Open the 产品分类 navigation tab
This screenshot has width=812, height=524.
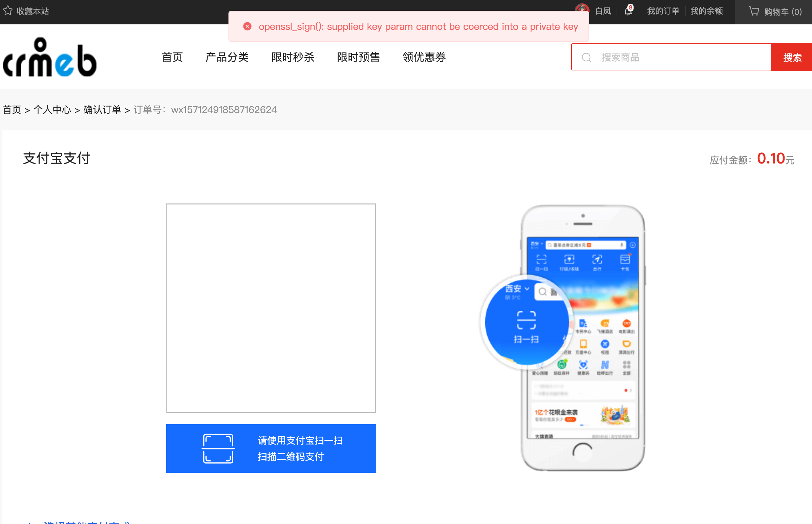click(x=227, y=57)
